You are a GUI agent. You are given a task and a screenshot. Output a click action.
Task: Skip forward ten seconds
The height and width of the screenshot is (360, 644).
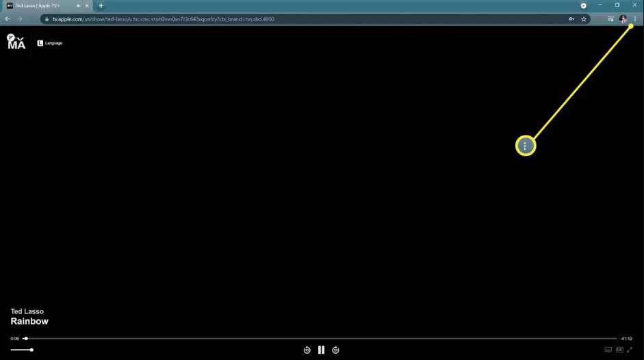coord(335,350)
